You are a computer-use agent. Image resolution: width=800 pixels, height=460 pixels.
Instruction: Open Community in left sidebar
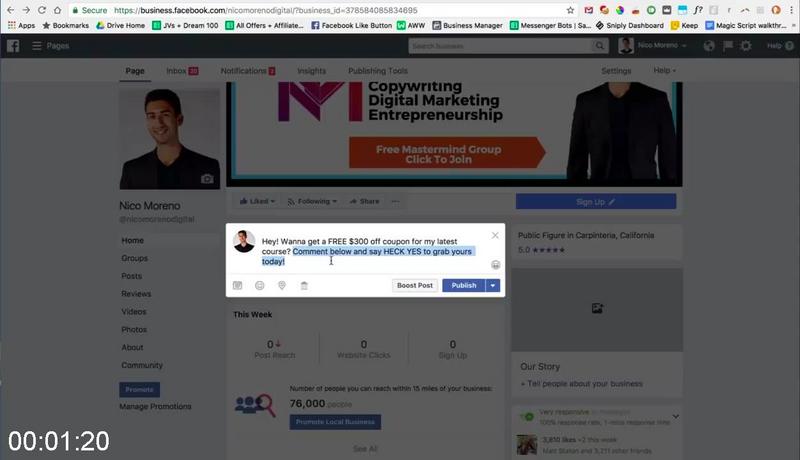point(142,365)
